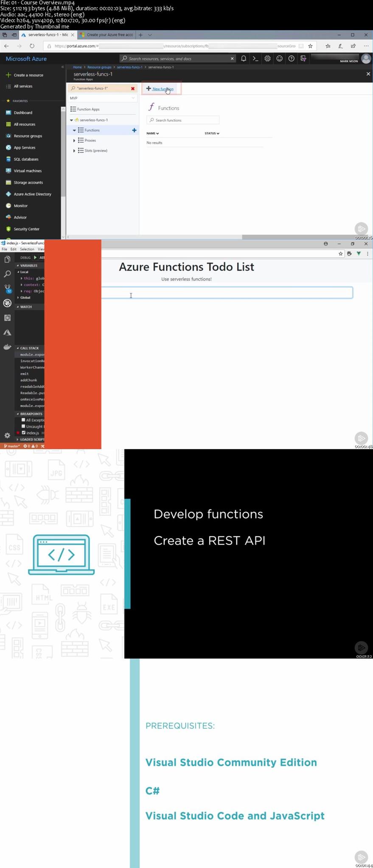The width and height of the screenshot is (373, 868).
Task: Expand the Proxies tree node
Action: click(x=74, y=140)
